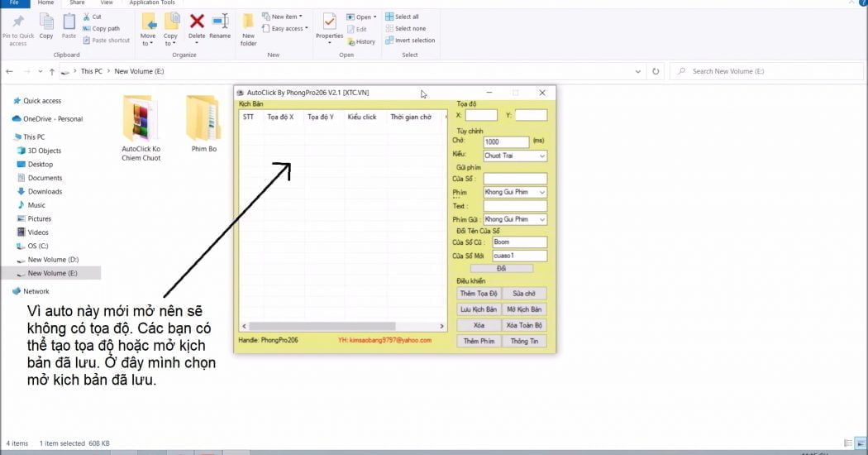Open the Share ribbon tab
The image size is (868, 455).
[x=77, y=2]
